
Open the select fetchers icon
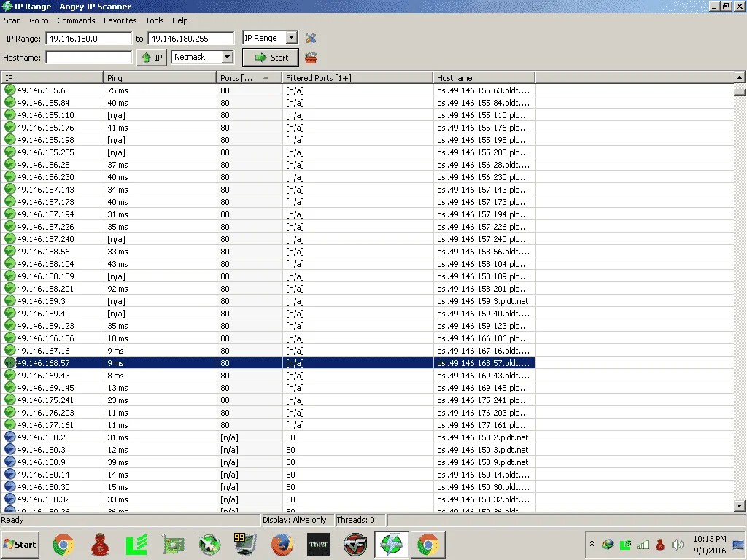311,58
